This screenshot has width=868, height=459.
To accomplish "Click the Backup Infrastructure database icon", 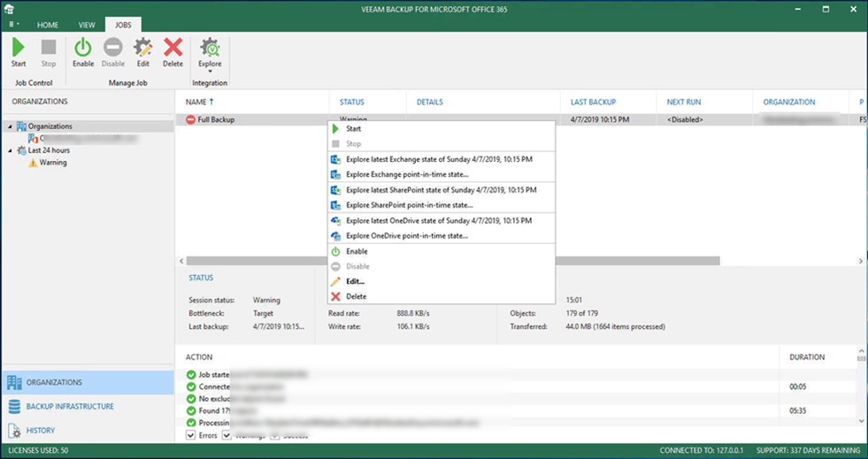I will 14,407.
